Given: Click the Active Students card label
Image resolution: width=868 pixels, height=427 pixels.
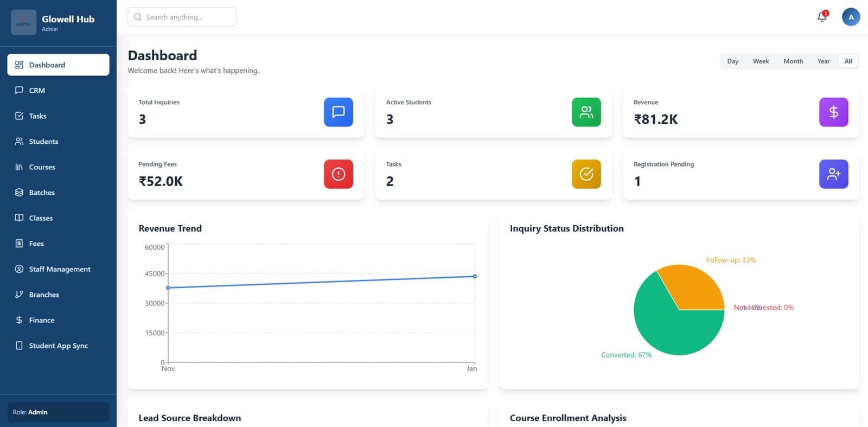Looking at the screenshot, I should pos(409,102).
